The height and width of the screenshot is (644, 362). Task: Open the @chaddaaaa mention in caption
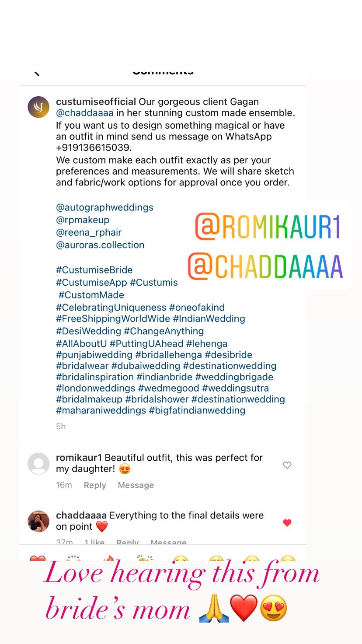pyautogui.click(x=85, y=113)
